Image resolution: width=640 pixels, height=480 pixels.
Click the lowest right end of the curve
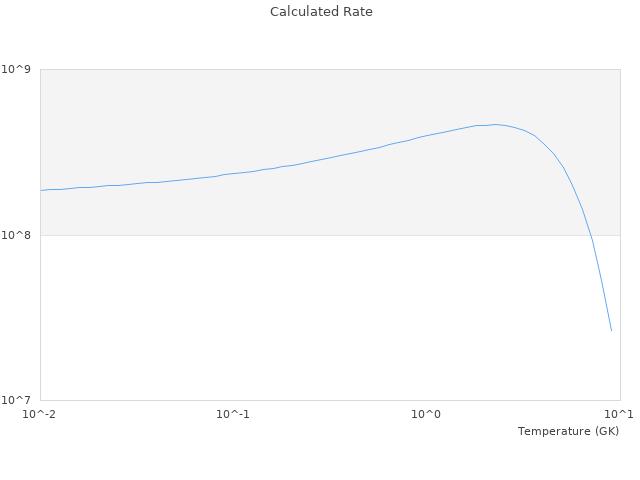click(611, 330)
